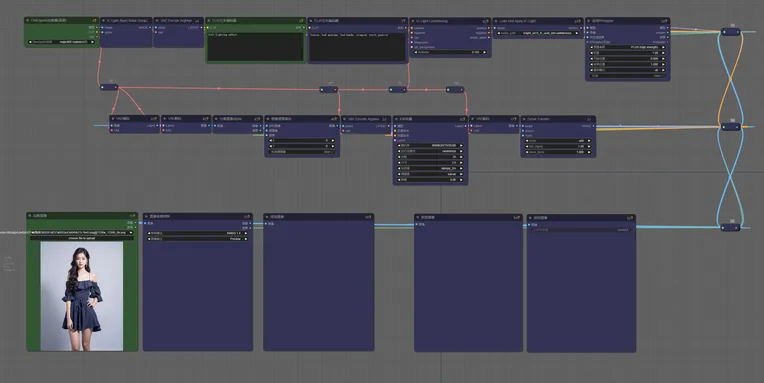This screenshot has width=764, height=383.
Task: Collapse the node with RMBG-1.4 setting
Action: pos(146,216)
